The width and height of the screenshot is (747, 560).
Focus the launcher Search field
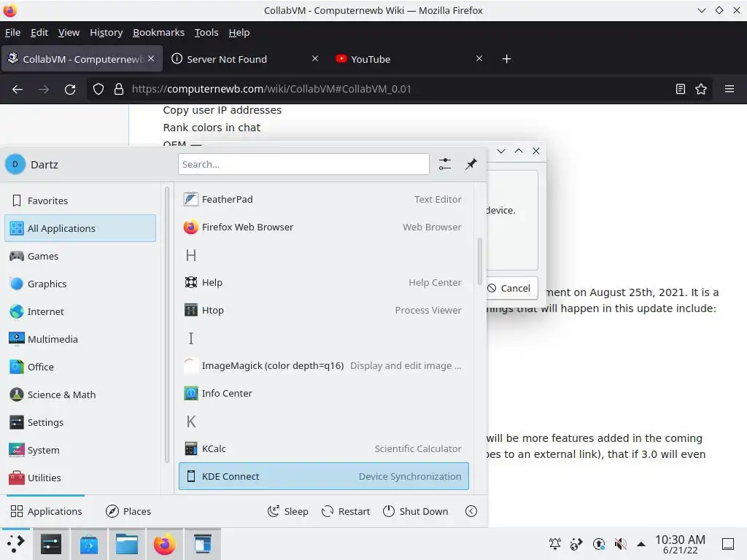[303, 164]
